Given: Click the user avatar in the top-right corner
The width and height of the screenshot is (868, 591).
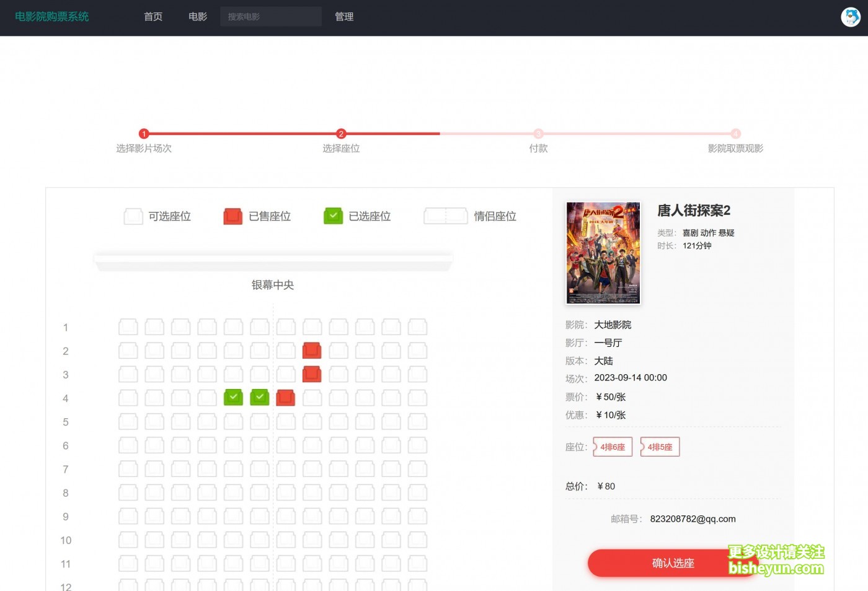Looking at the screenshot, I should tap(850, 17).
